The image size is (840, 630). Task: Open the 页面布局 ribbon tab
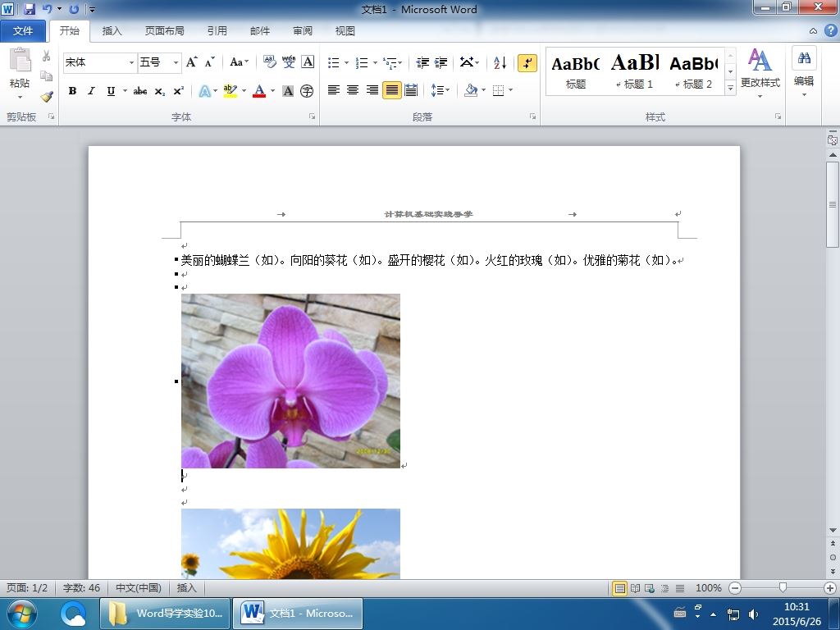[164, 31]
